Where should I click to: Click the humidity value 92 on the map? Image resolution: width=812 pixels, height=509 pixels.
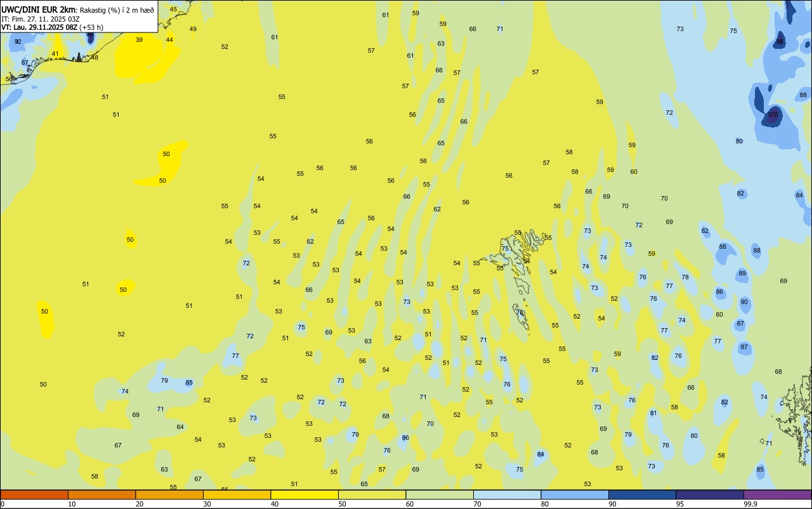(18, 42)
